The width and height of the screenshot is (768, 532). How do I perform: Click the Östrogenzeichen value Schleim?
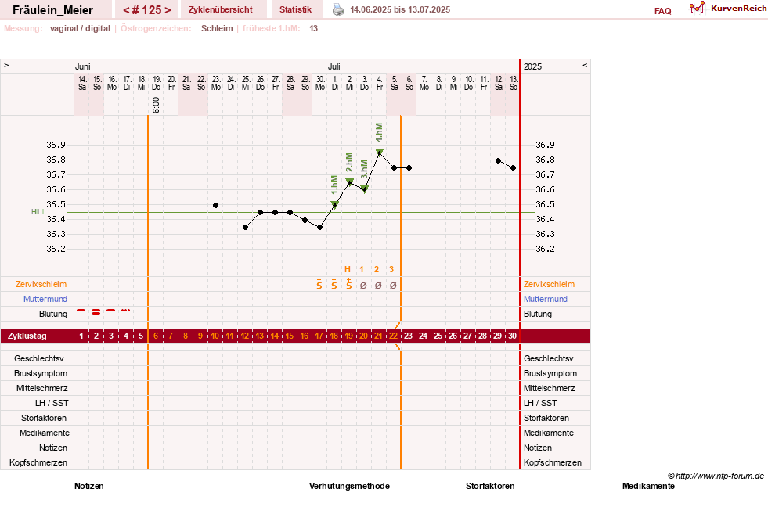tap(217, 28)
